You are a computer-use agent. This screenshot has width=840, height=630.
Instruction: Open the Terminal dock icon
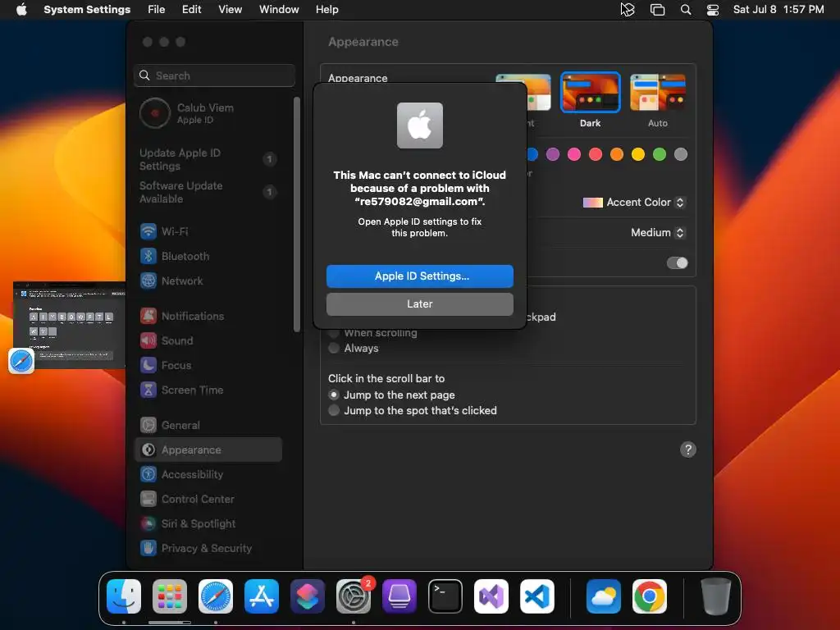coord(445,596)
